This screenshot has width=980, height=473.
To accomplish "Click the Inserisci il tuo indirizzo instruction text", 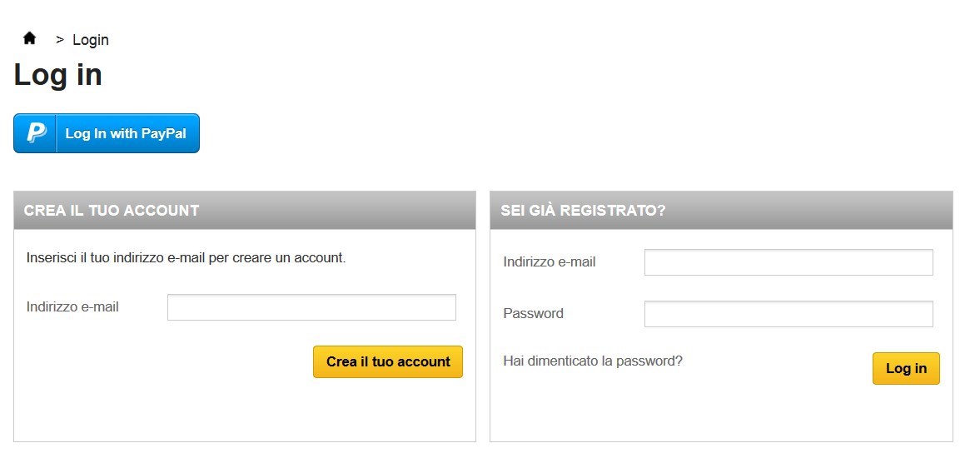I will click(x=186, y=258).
